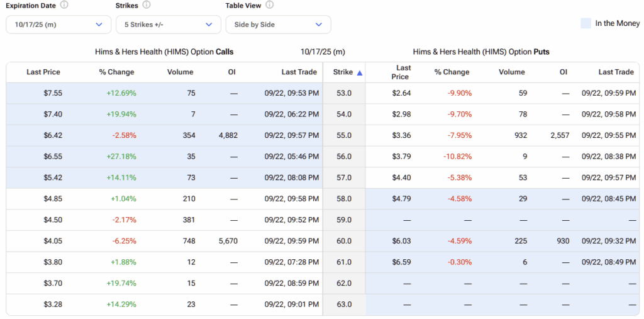Click call last price $7.40
This screenshot has height=319, width=644.
click(x=53, y=115)
